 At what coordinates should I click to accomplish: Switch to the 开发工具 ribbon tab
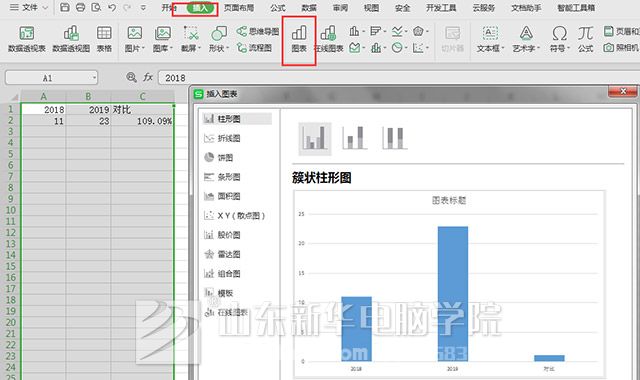(441, 8)
